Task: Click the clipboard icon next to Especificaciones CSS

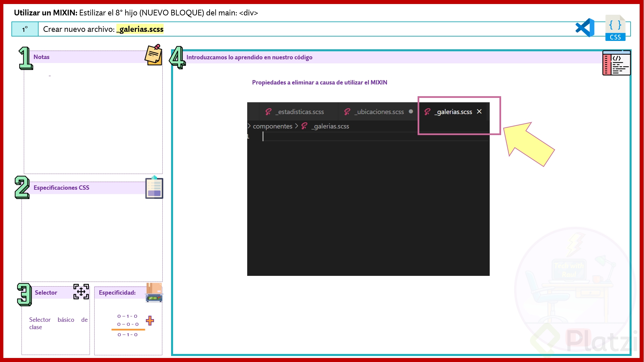Action: [154, 188]
